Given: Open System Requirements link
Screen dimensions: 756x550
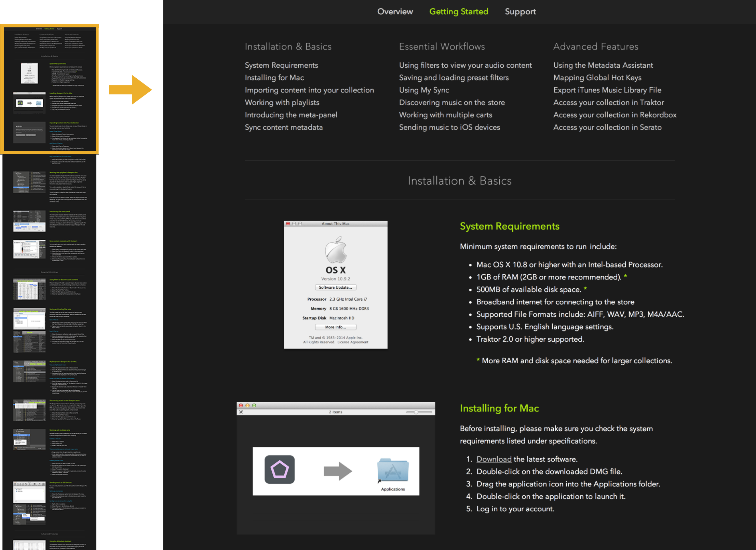Looking at the screenshot, I should click(x=281, y=65).
